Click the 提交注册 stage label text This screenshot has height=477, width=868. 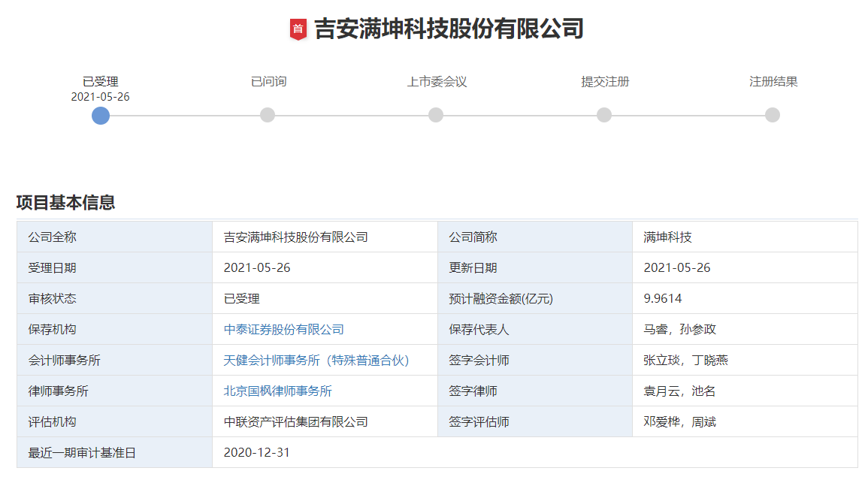click(605, 82)
